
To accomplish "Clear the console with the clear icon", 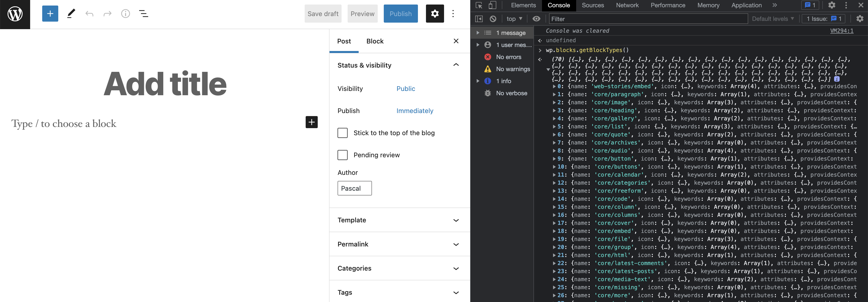I will (493, 19).
